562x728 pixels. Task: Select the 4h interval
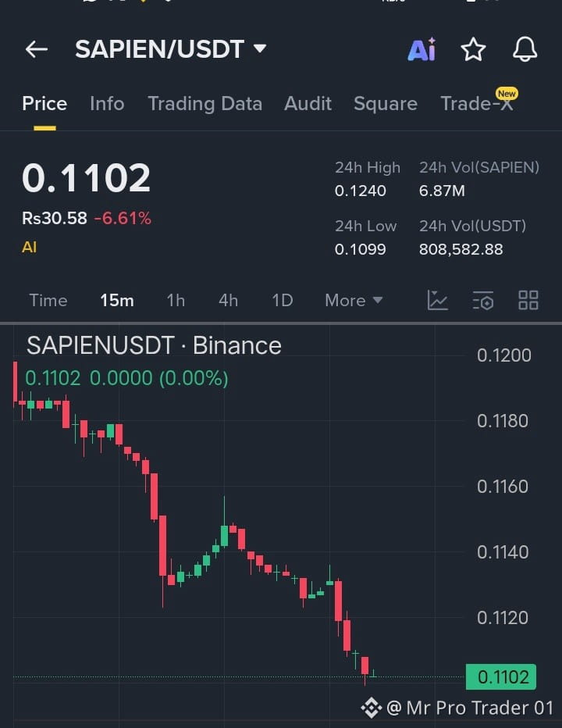coord(229,301)
